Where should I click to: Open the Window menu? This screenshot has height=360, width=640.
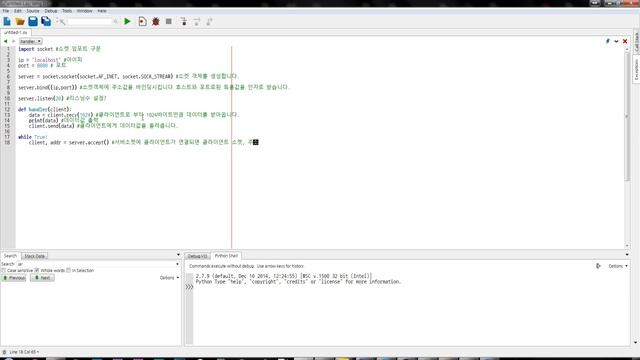(x=84, y=11)
